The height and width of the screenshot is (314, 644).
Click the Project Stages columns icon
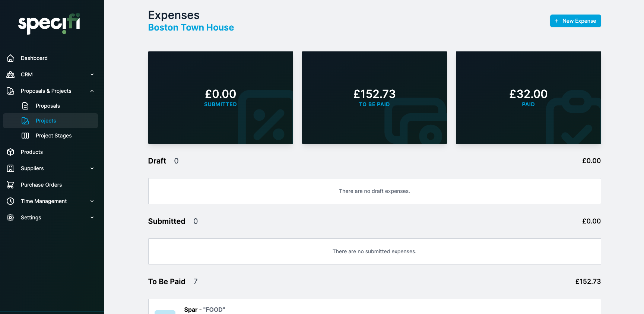(x=25, y=136)
